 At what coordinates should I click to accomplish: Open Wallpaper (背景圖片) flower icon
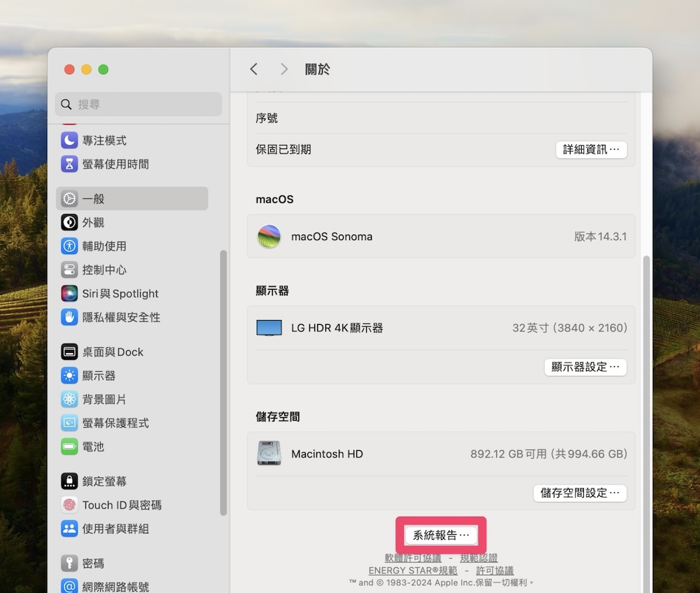coord(69,399)
